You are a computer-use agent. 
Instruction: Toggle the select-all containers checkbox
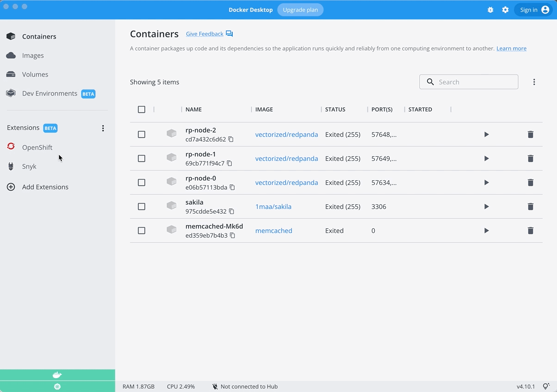(142, 110)
